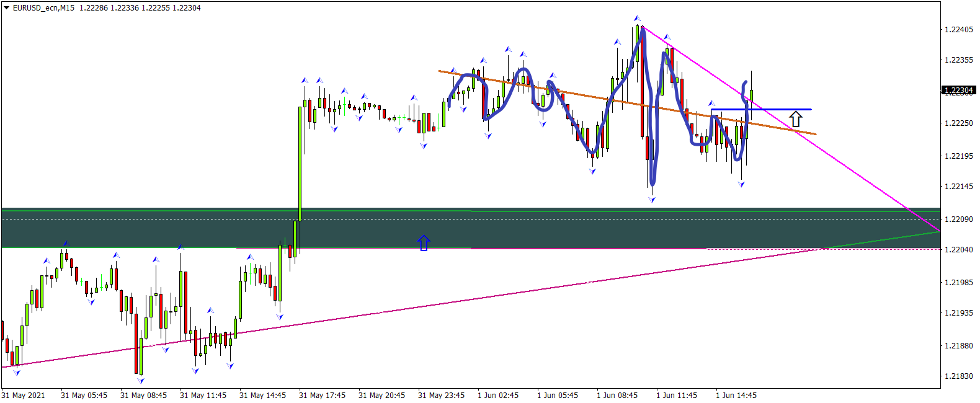Screen dimensions: 980x403
Task: Click the 1.22090 price level on the scale
Action: (958, 219)
